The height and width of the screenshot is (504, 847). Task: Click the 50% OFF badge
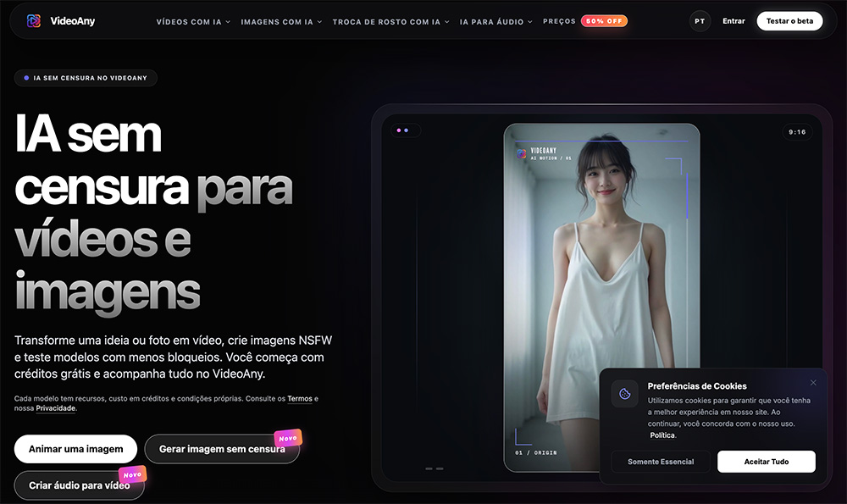point(604,21)
